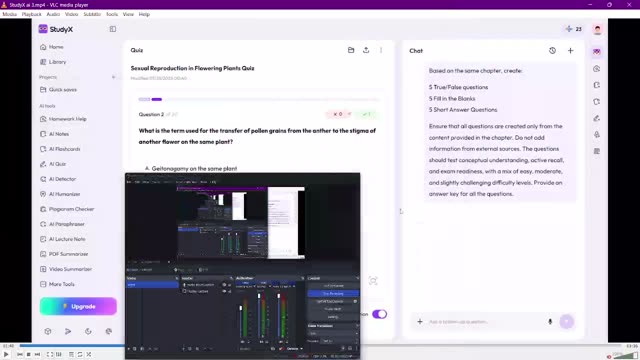Collapse the StudyX sidebar panel icon

point(113,29)
